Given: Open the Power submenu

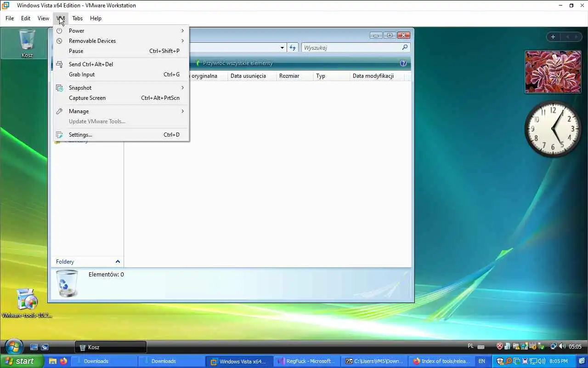Looking at the screenshot, I should point(121,31).
